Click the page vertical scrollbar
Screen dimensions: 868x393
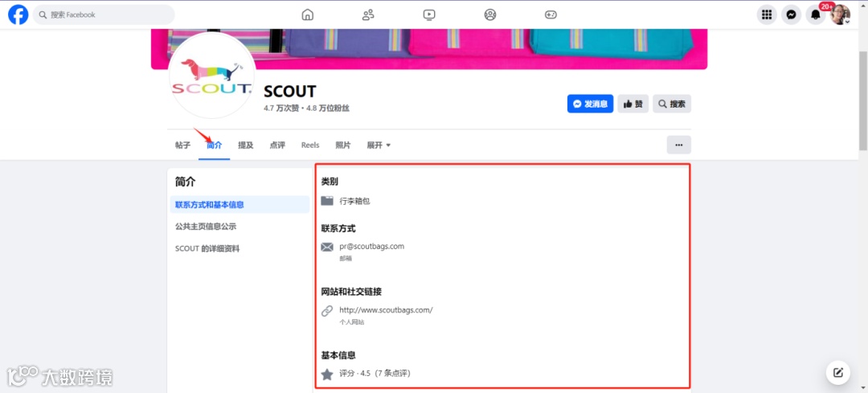pyautogui.click(x=863, y=100)
